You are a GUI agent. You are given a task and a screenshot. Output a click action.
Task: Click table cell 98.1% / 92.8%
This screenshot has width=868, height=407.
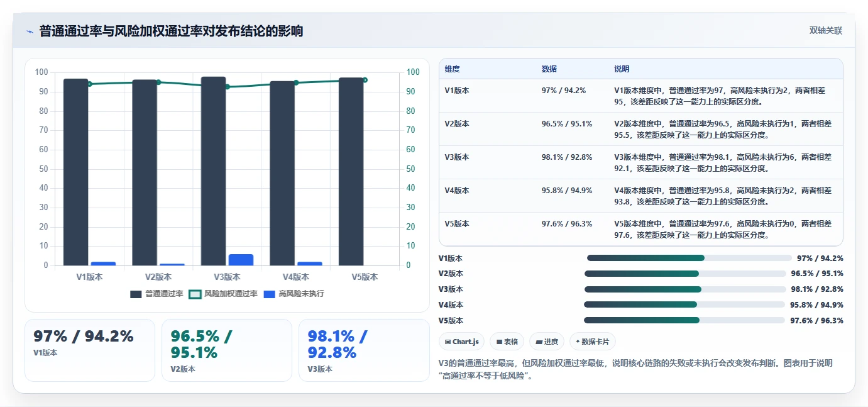click(x=566, y=157)
